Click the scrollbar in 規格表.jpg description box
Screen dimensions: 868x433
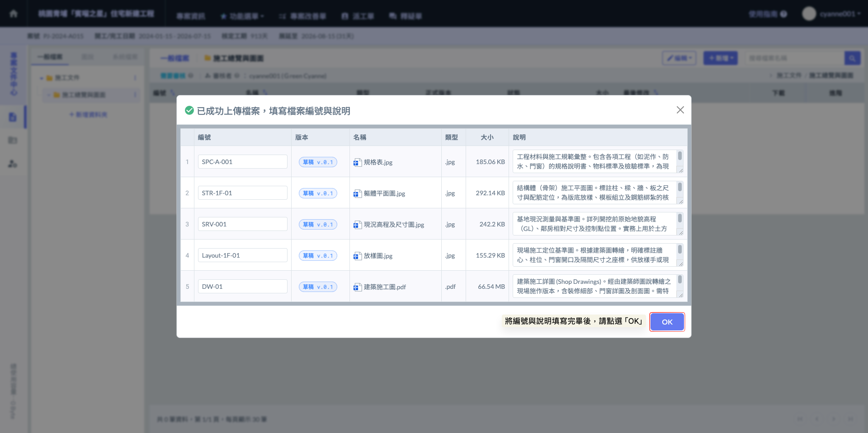[x=679, y=156]
